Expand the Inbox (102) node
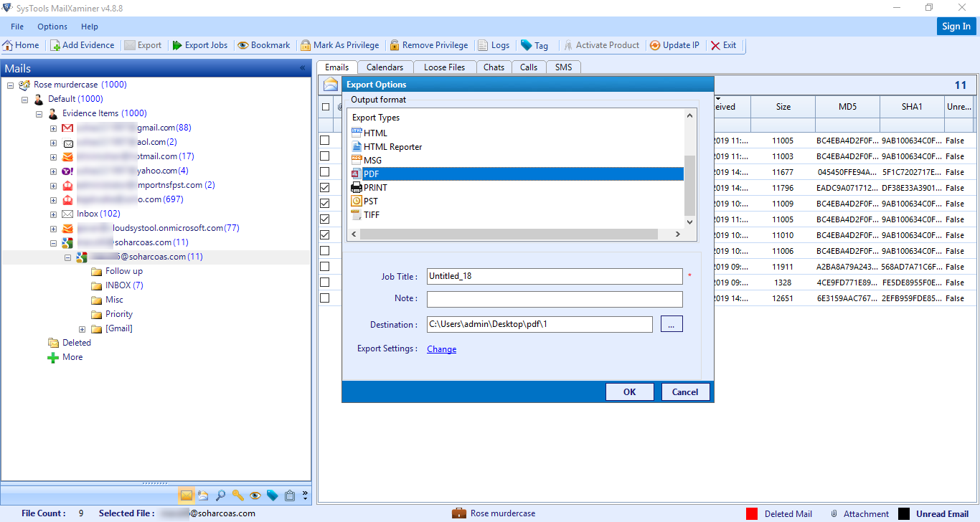This screenshot has width=980, height=522. (x=53, y=214)
